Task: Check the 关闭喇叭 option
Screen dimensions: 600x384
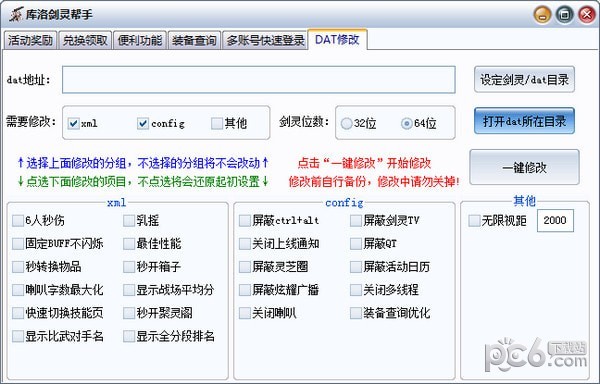Action: (x=245, y=313)
